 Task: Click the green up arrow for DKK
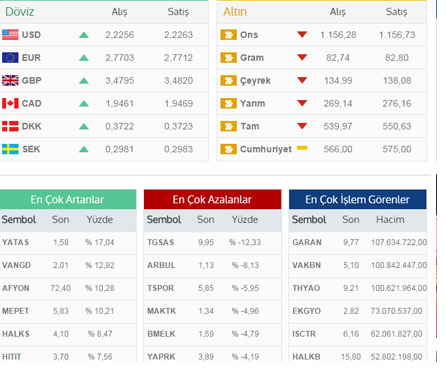tap(84, 126)
